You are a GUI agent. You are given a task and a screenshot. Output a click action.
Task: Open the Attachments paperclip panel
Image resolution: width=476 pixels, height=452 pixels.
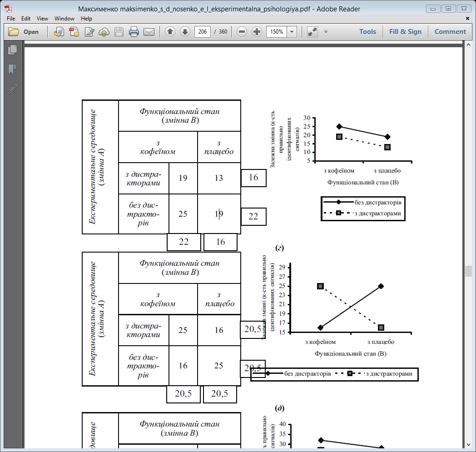tap(12, 89)
